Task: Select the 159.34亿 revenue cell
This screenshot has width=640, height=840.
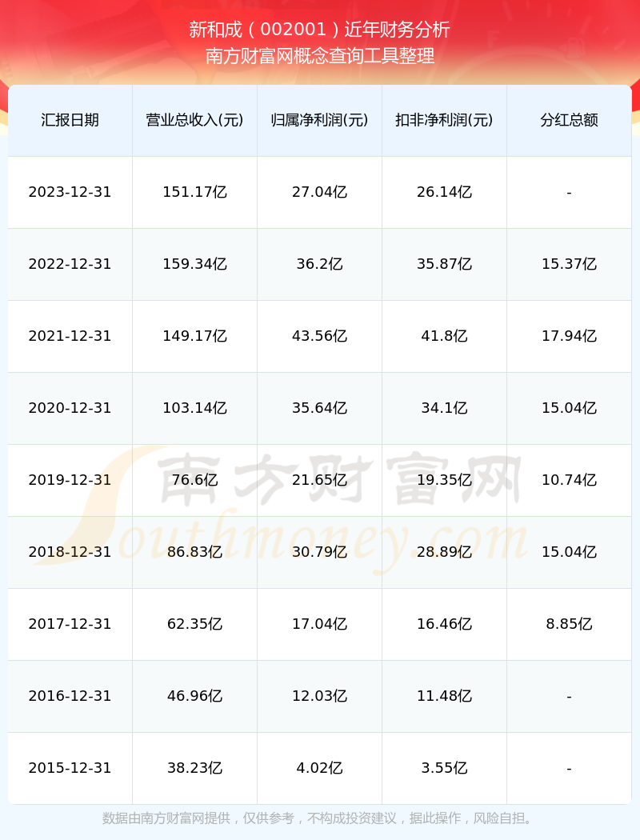Action: tap(195, 264)
